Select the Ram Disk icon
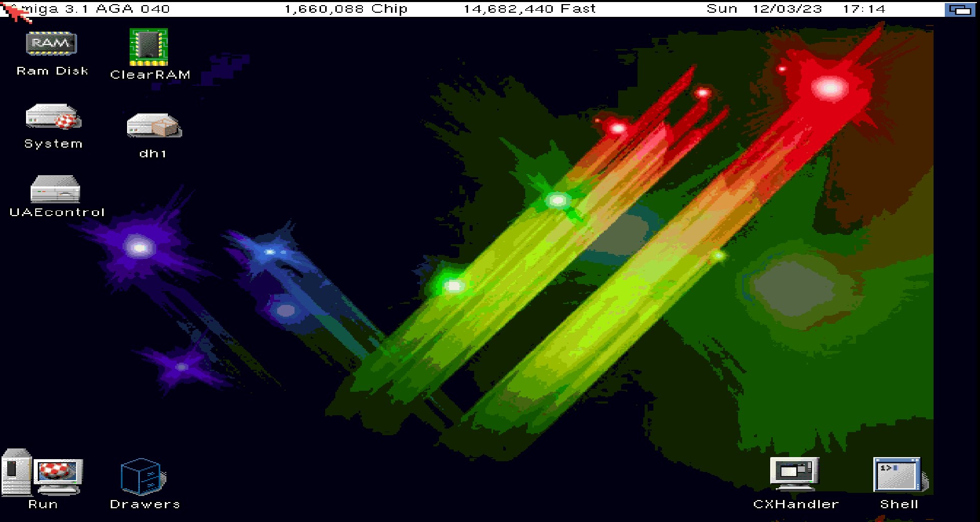 point(51,43)
